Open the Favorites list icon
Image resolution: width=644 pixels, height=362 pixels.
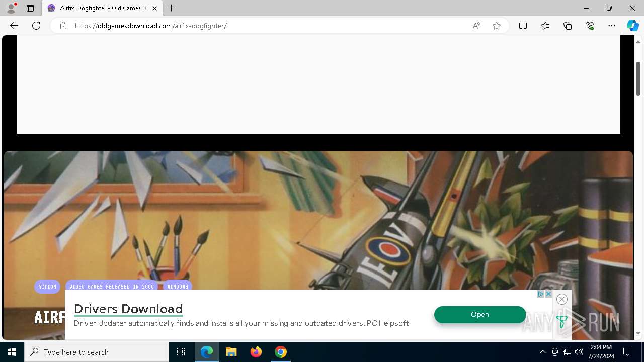545,26
